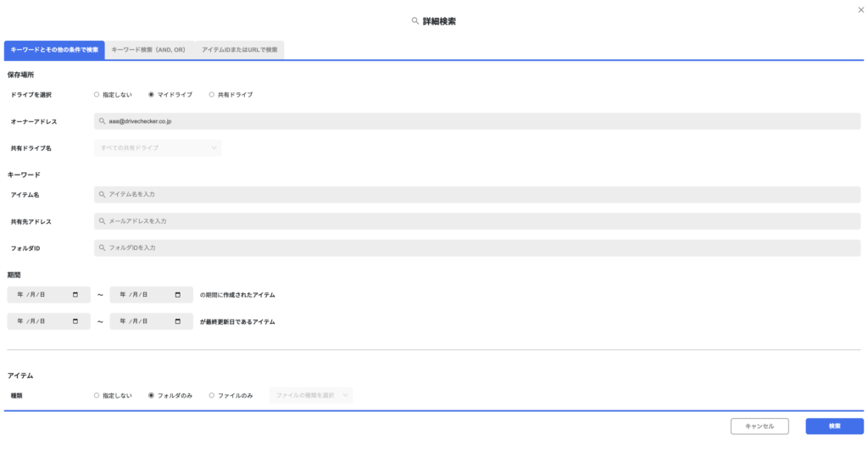Click the 共有ドライブ名 label
Image resolution: width=868 pixels, height=451 pixels.
[31, 148]
